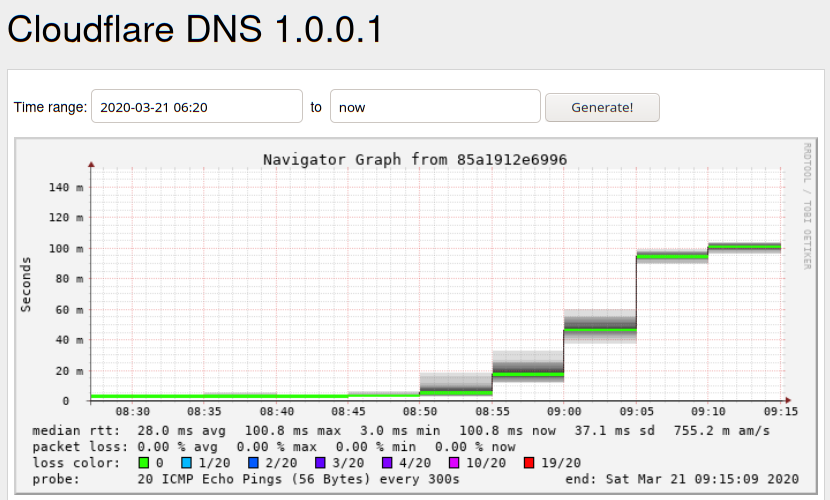Click the 08:40 time axis label
The image size is (830, 500).
[x=276, y=411]
